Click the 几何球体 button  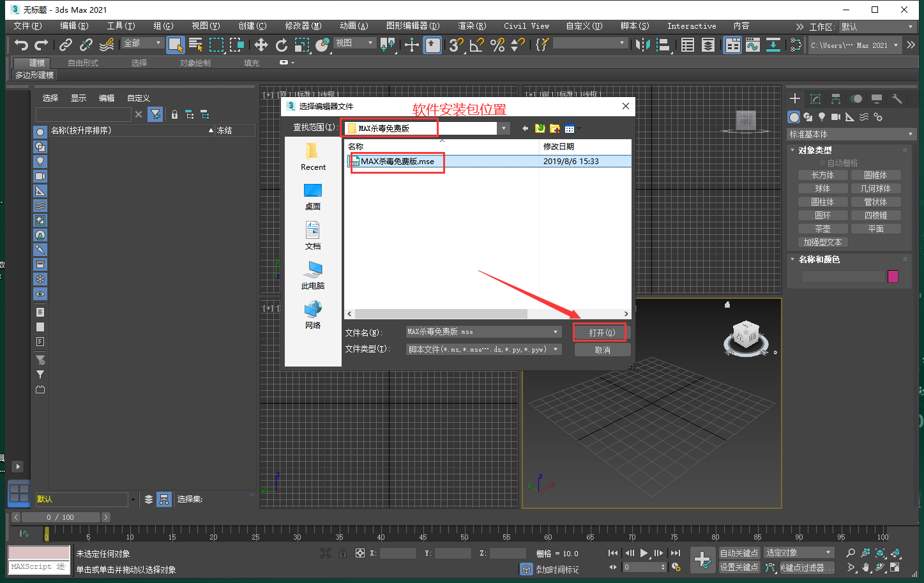pos(875,188)
